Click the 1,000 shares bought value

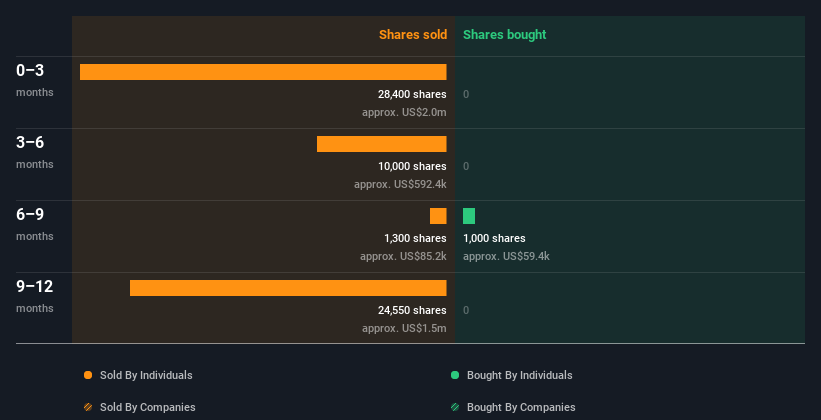(494, 238)
